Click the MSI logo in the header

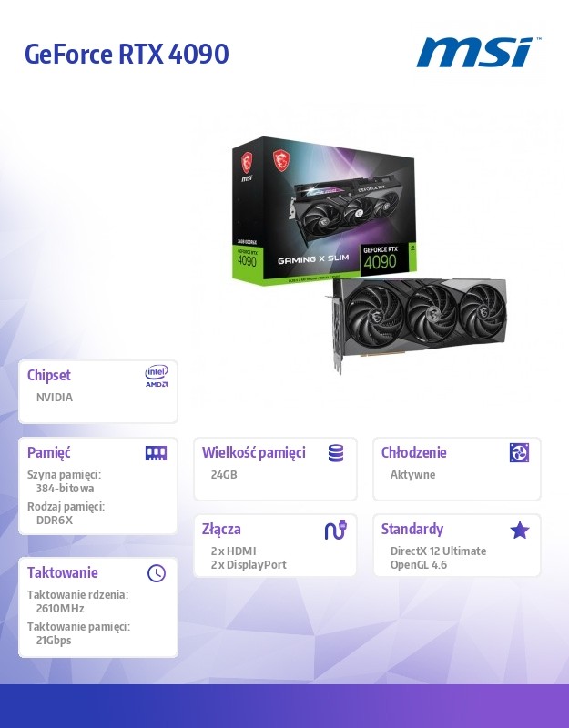(x=477, y=53)
